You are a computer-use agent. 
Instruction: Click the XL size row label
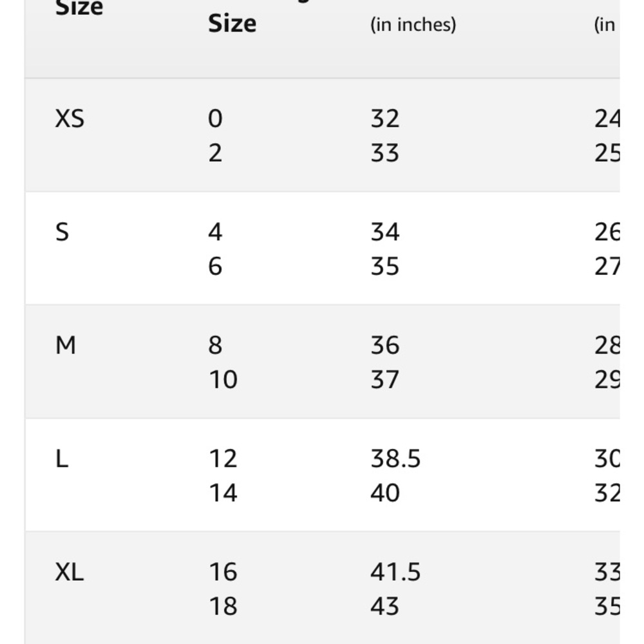point(70,572)
